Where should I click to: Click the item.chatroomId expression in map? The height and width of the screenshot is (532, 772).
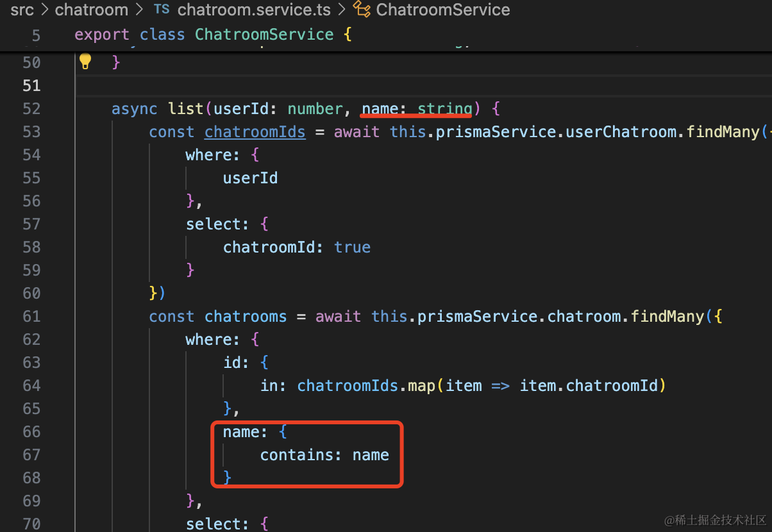[x=589, y=386]
